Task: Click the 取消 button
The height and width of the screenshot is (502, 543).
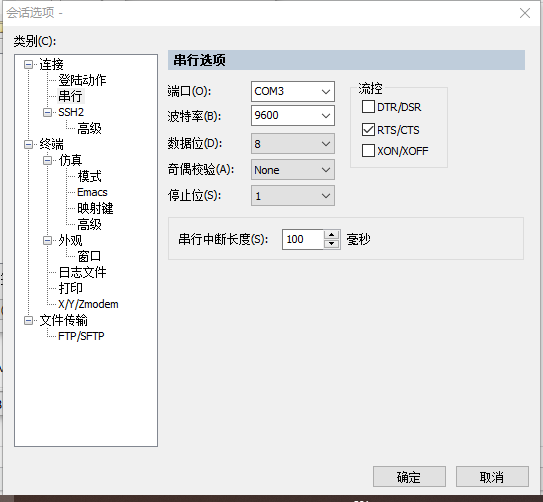Action: (x=492, y=477)
